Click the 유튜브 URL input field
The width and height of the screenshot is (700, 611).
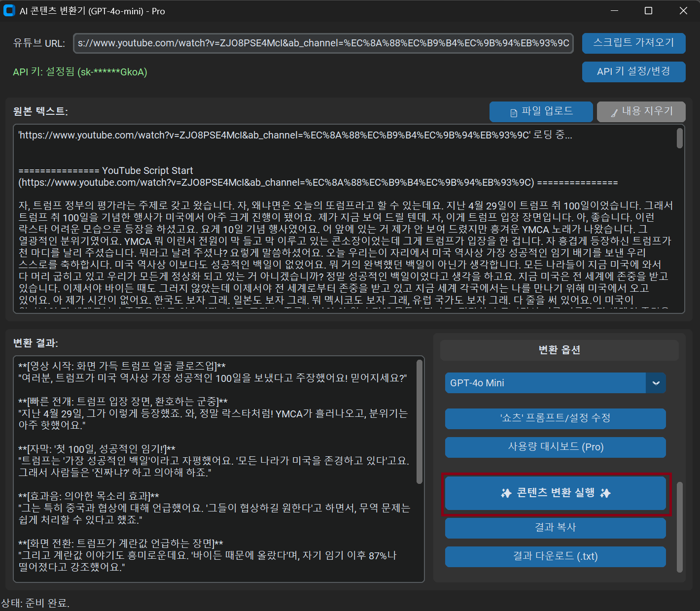(323, 43)
